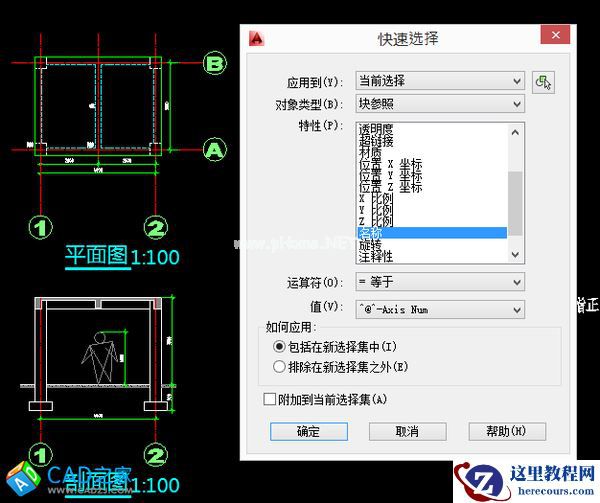
Task: Open the 值 dropdown showing Axis Num
Action: [440, 309]
